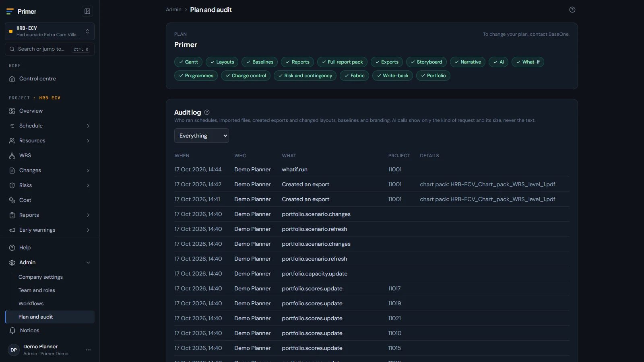Collapse the sidebar panel icon
The height and width of the screenshot is (362, 644).
(x=87, y=11)
